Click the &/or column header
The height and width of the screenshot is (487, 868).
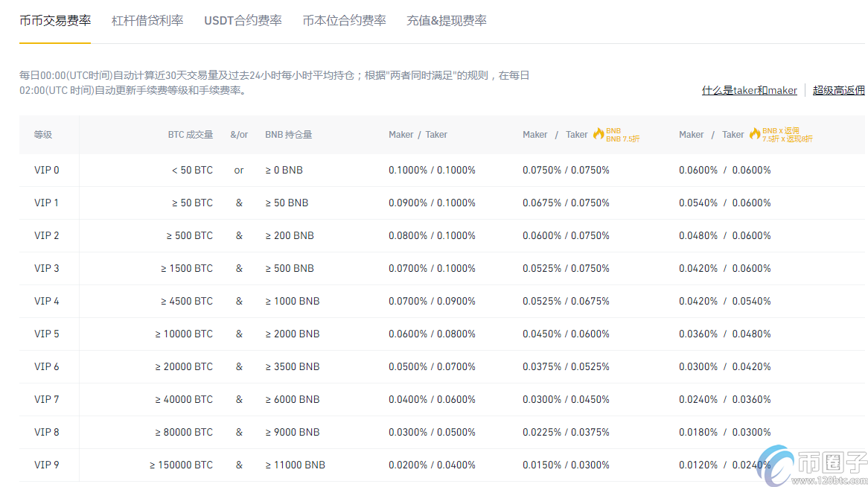click(239, 134)
